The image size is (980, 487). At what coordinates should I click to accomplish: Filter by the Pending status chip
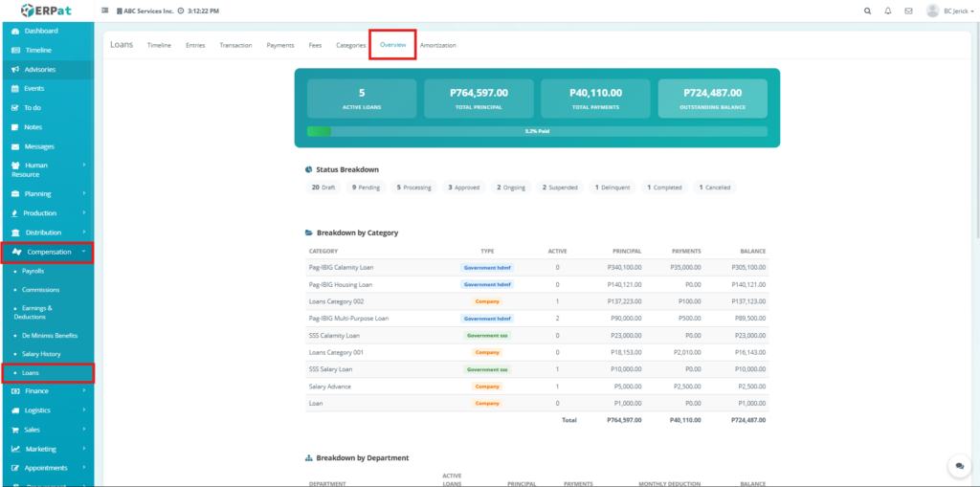click(366, 188)
